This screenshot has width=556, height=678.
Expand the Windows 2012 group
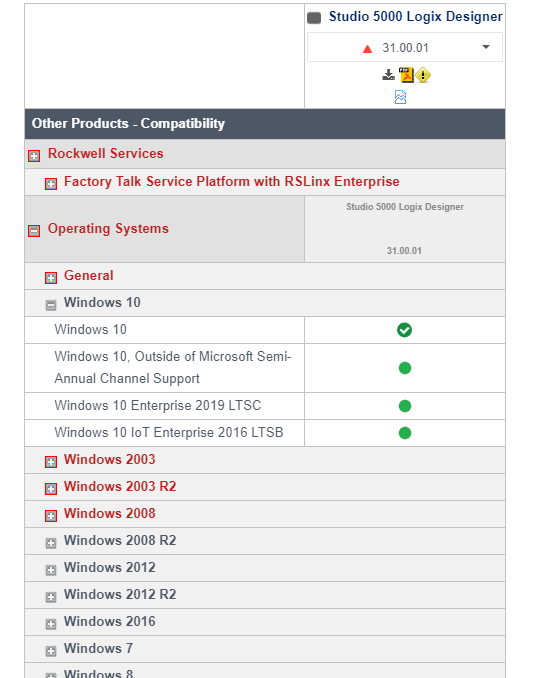[x=51, y=570]
